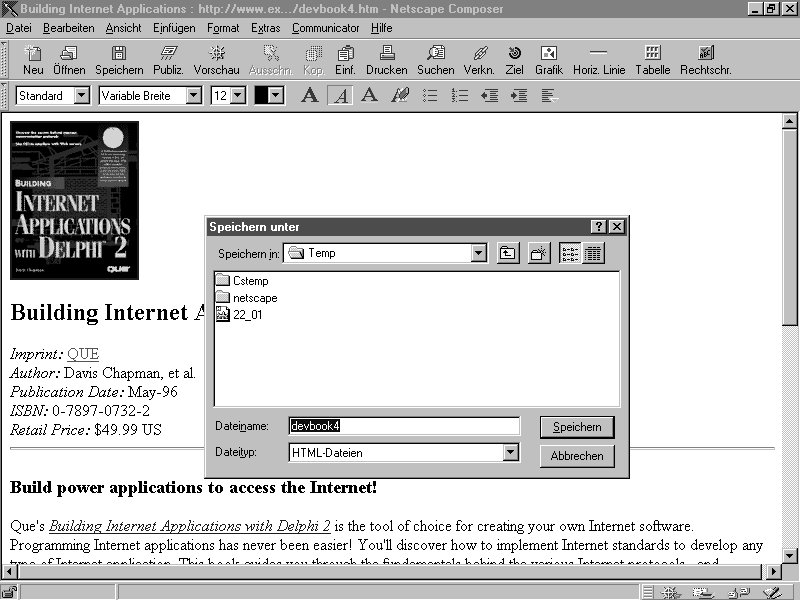The height and width of the screenshot is (600, 800).
Task: Create a new folder in save dialog
Action: [539, 253]
